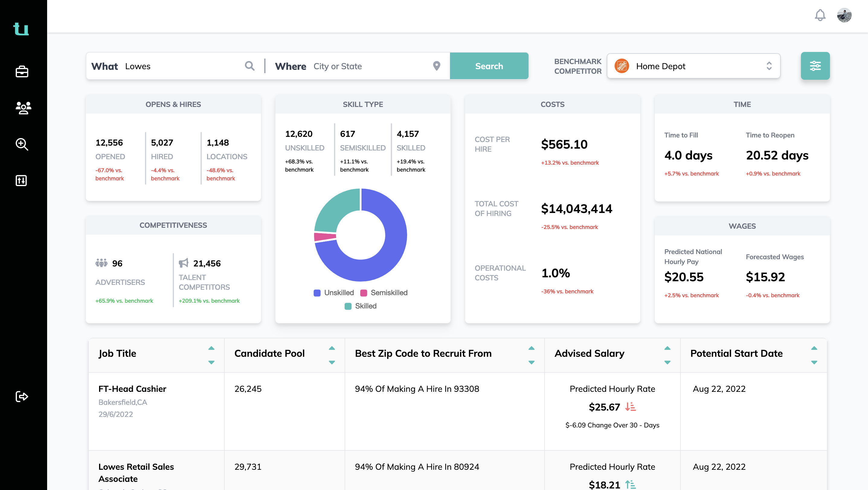
Task: Open the magnifier-plus search analysis icon
Action: (x=22, y=144)
